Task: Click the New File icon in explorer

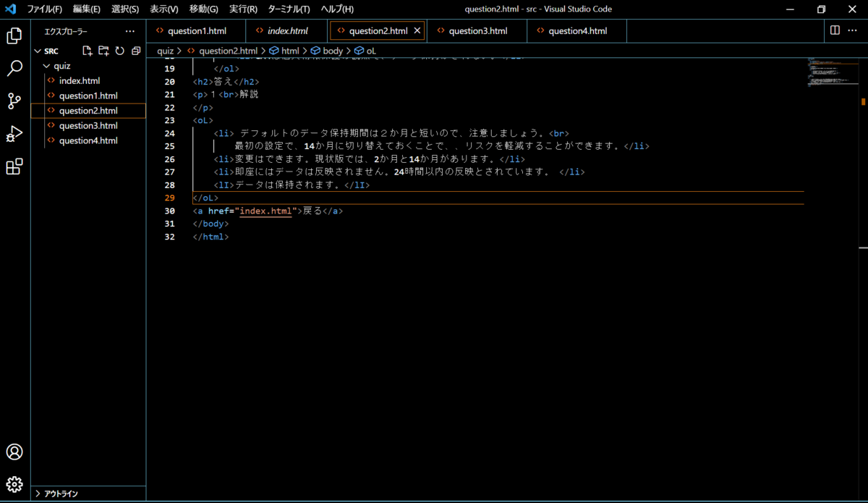Action: pos(87,51)
